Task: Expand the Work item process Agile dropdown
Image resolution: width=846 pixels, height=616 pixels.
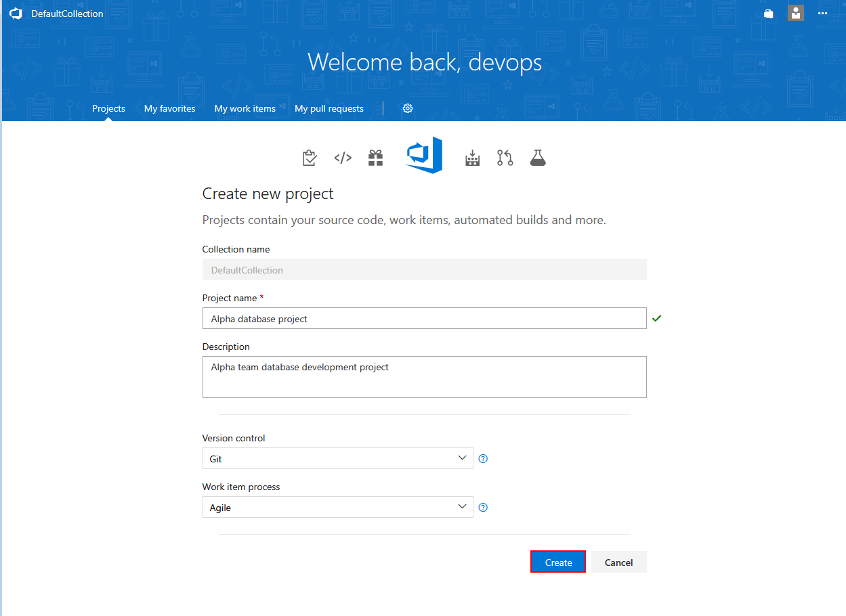Action: click(337, 507)
